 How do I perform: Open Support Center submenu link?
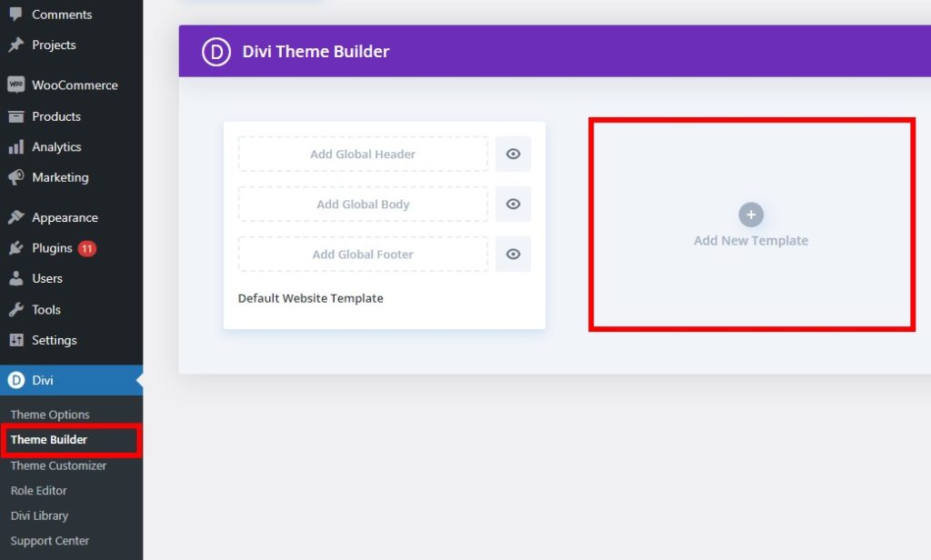click(50, 540)
